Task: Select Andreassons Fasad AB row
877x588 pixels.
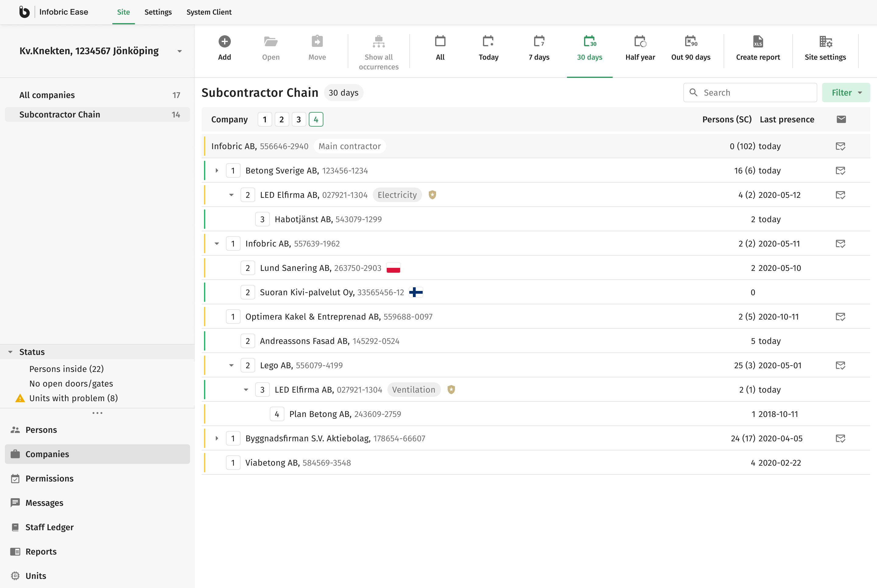Action: (536, 341)
